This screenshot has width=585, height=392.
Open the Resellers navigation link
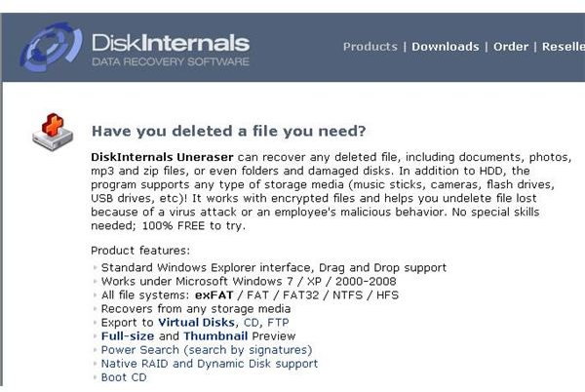tap(564, 47)
